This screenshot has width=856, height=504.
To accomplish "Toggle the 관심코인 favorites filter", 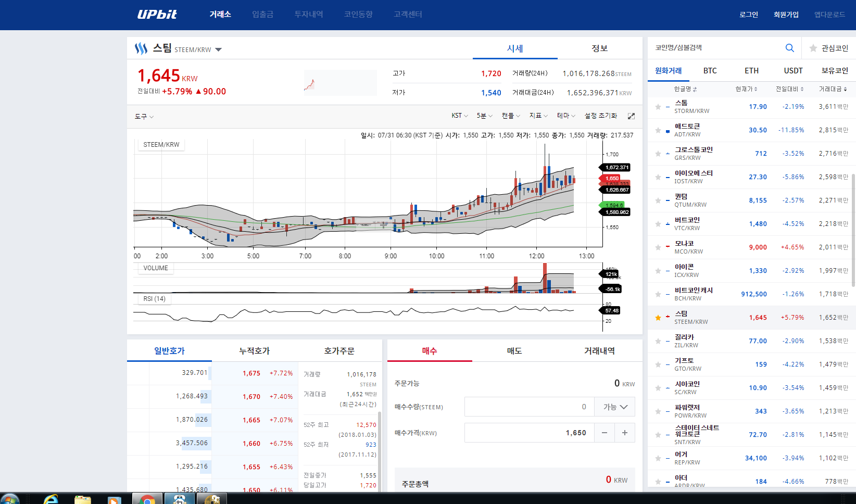I will [x=829, y=48].
